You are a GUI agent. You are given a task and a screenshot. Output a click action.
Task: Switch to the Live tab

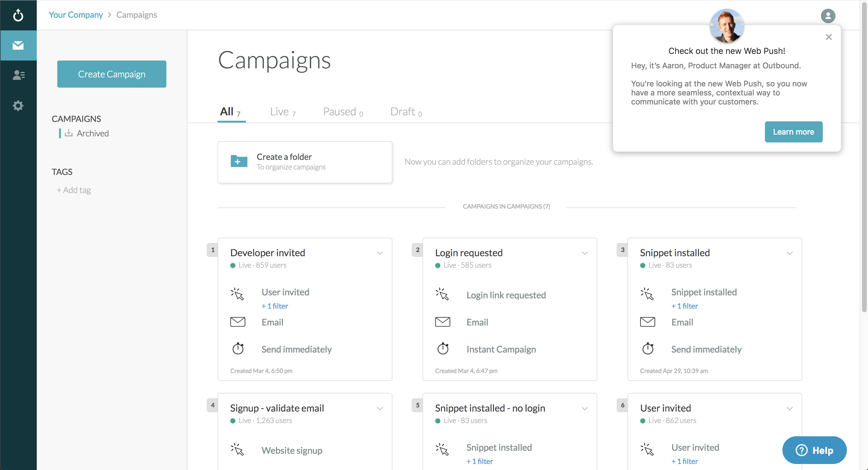[x=283, y=112]
